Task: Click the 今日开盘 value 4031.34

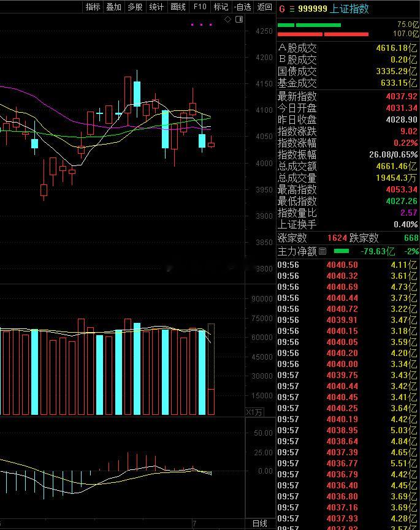Action: click(x=402, y=108)
